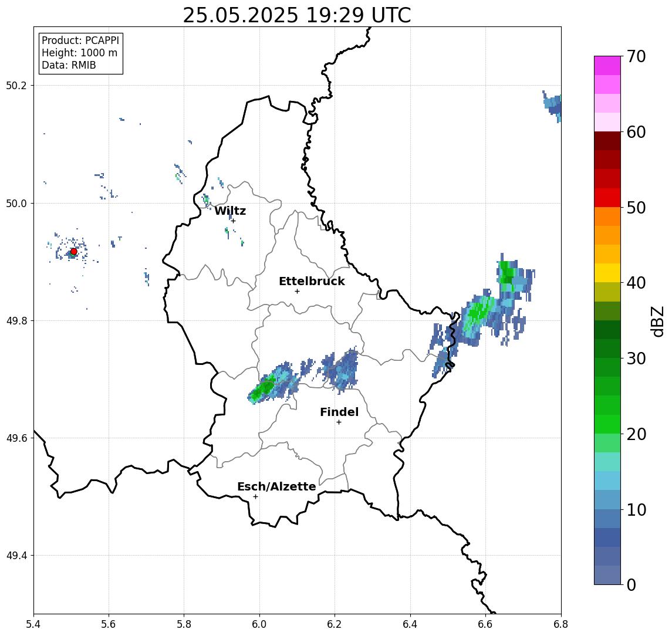Click the Findel label

[339, 412]
